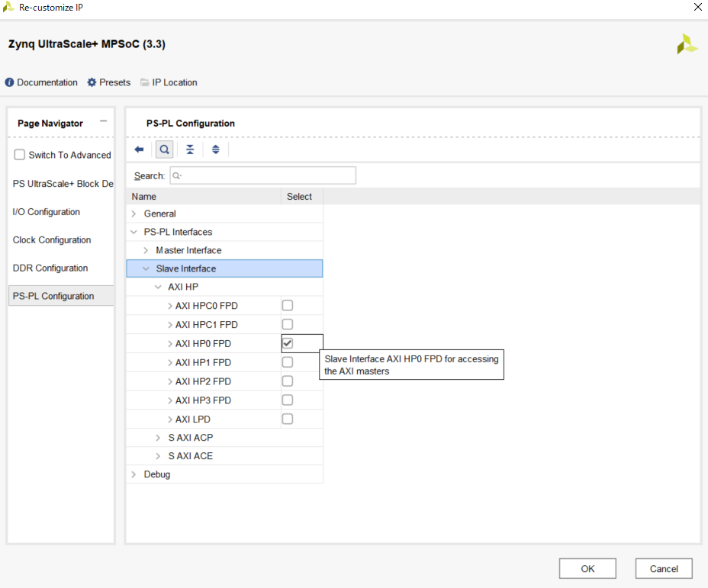Click the Name column header
This screenshot has width=708, height=588.
204,196
